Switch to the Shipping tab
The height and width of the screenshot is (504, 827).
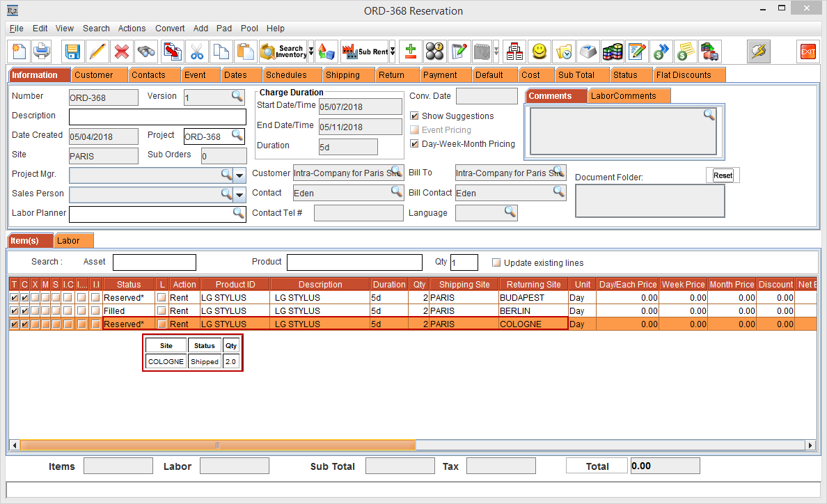click(x=342, y=75)
